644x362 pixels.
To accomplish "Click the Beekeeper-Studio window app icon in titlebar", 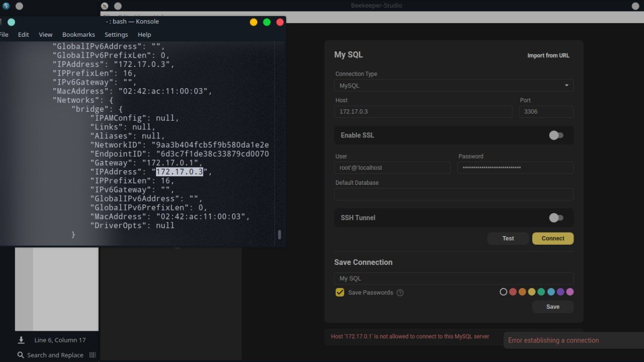I will [105, 6].
